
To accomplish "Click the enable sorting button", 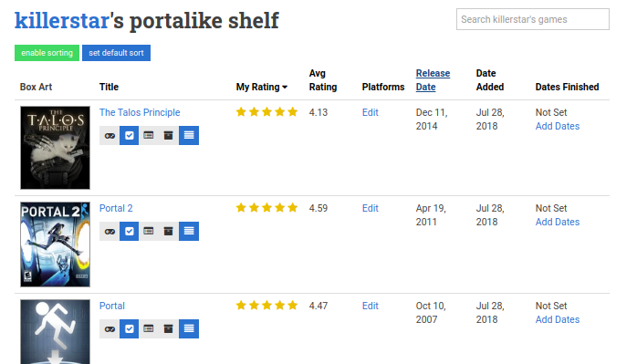I will pyautogui.click(x=47, y=53).
